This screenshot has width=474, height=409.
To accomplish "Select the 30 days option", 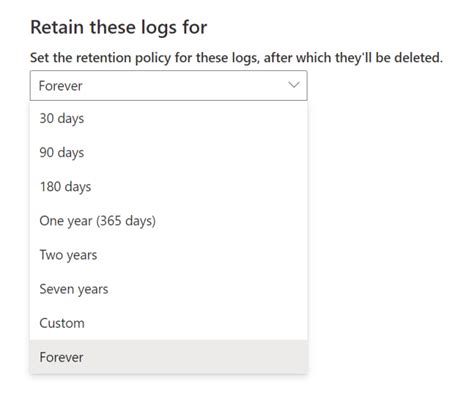I will 169,118.
